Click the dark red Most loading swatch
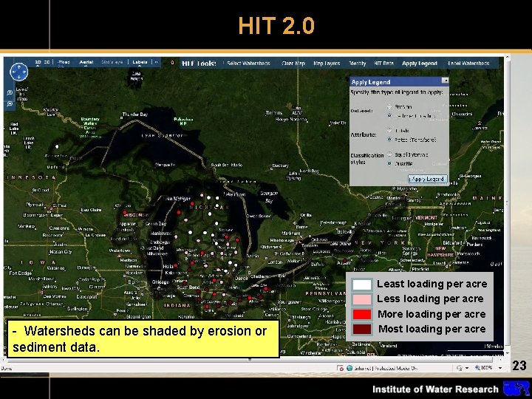 pos(361,329)
